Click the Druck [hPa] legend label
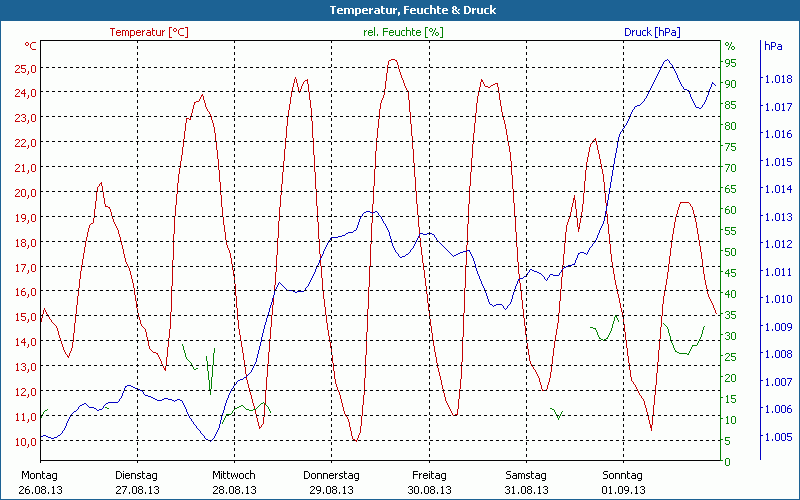Screen dimensions: 800x500 (652, 32)
